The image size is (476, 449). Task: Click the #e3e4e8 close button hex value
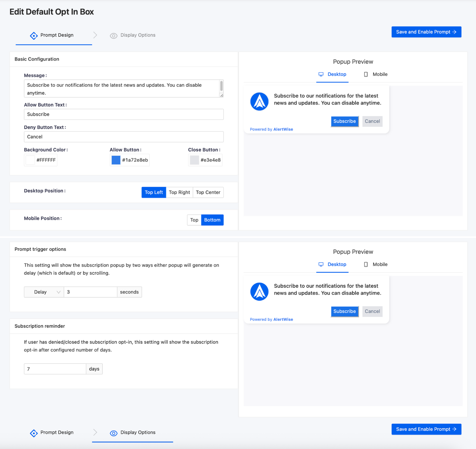pyautogui.click(x=211, y=160)
